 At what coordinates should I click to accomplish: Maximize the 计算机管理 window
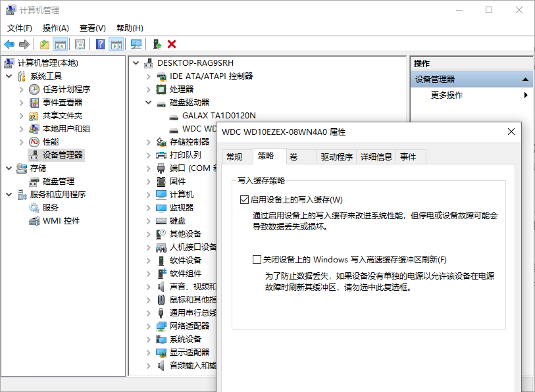coord(489,10)
